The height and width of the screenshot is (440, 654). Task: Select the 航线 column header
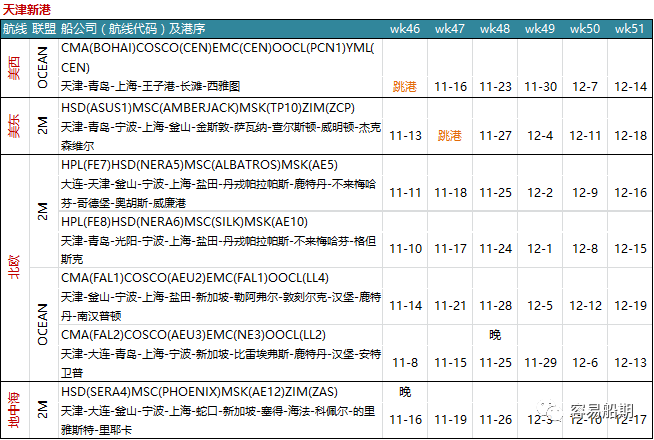(15, 29)
